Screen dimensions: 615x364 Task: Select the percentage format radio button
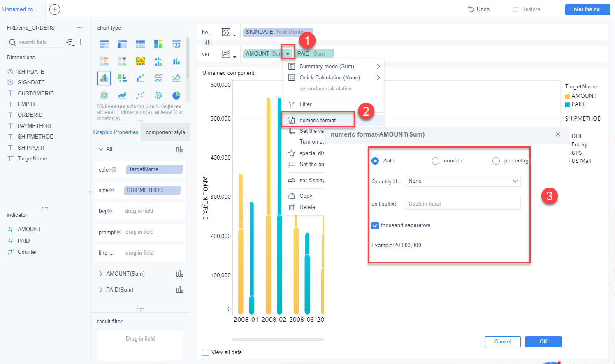click(x=496, y=161)
